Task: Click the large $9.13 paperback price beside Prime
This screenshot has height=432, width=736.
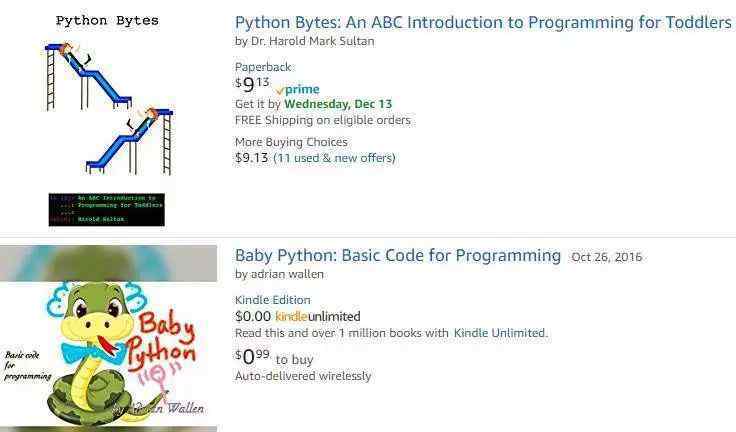Action: (x=252, y=86)
